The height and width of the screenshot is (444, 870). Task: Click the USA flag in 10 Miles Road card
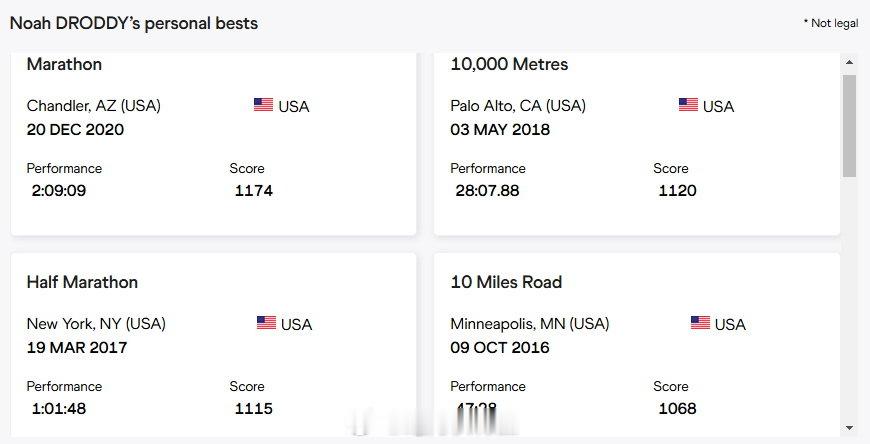click(x=700, y=322)
